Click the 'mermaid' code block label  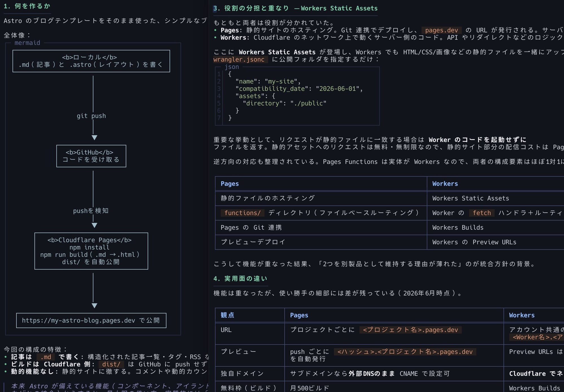(27, 43)
